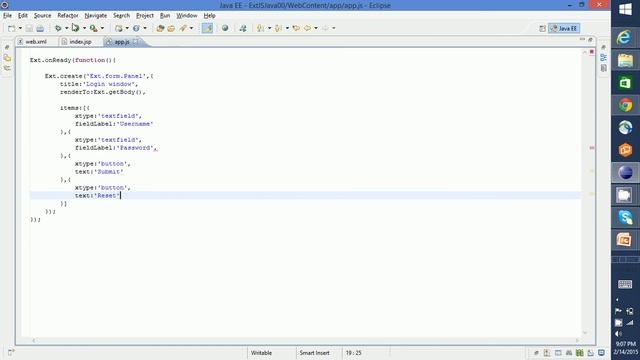The width and height of the screenshot is (640, 360).
Task: Click in the horizontal editor scrollbar
Action: 305,340
